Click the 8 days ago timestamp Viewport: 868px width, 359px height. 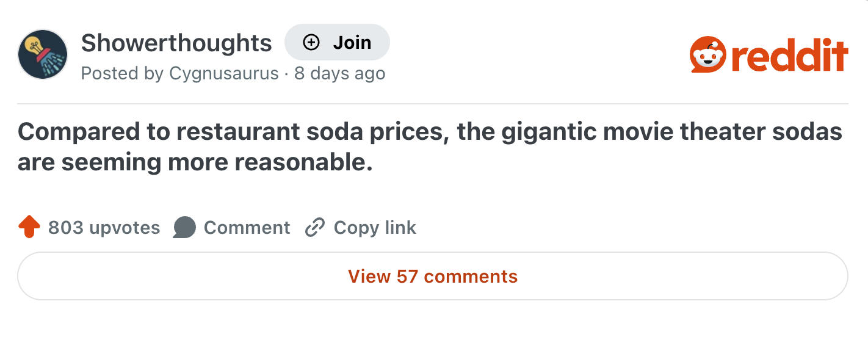pyautogui.click(x=339, y=73)
